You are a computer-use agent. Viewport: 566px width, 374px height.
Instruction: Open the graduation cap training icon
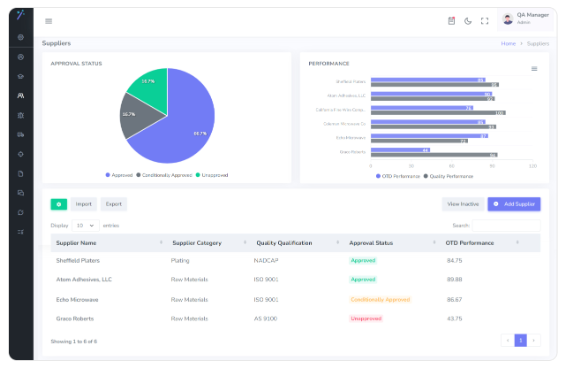coord(21,77)
